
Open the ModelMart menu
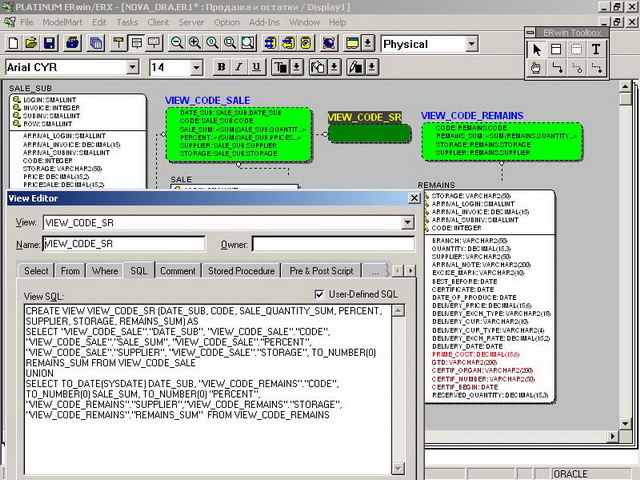(62, 22)
